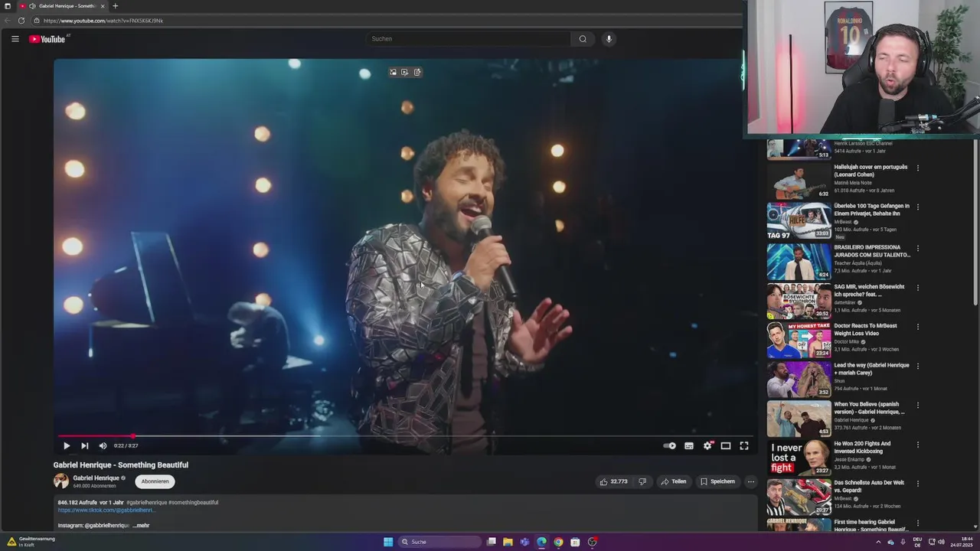Open options for When You Believe video

click(918, 406)
